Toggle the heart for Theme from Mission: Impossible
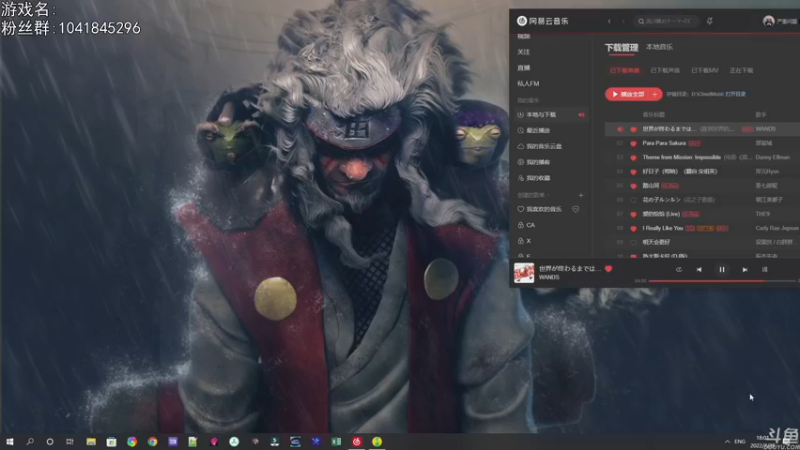 pyautogui.click(x=634, y=158)
